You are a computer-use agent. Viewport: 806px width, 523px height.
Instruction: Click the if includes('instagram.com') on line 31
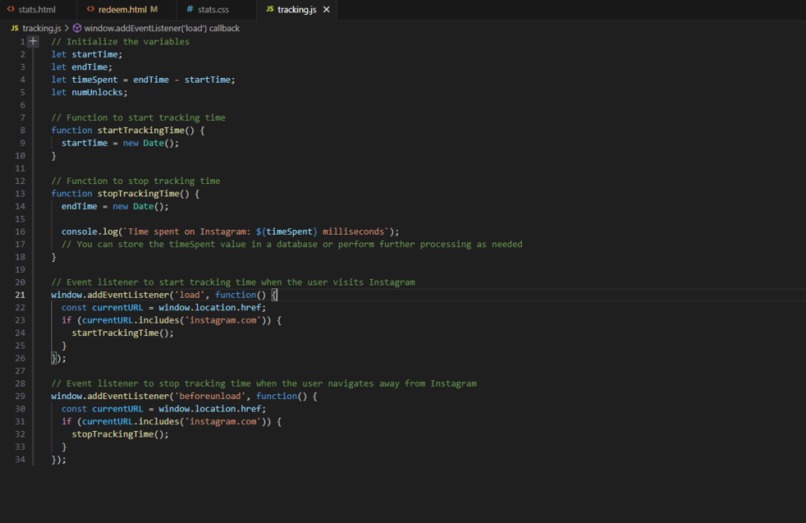coord(171,422)
